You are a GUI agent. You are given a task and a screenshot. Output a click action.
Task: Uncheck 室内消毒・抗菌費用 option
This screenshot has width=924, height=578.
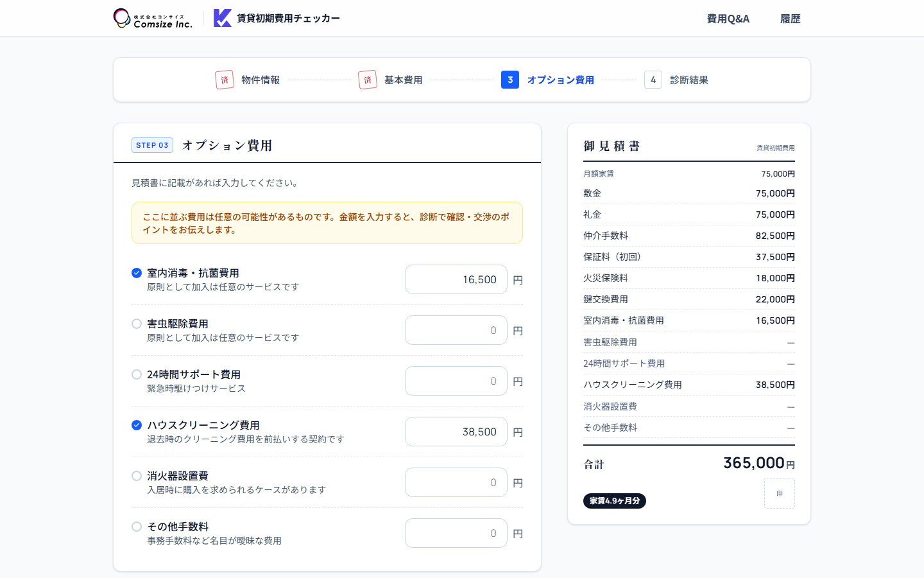(x=137, y=273)
